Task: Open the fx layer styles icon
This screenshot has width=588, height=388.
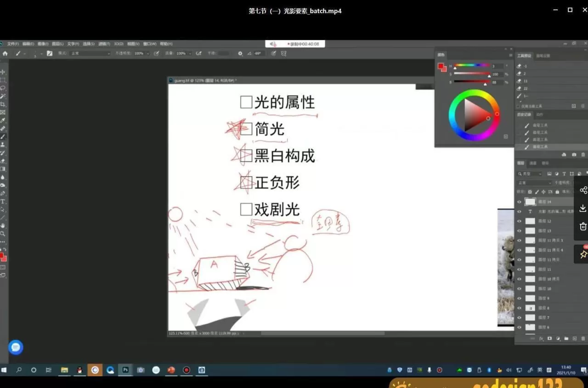Action: pos(542,338)
